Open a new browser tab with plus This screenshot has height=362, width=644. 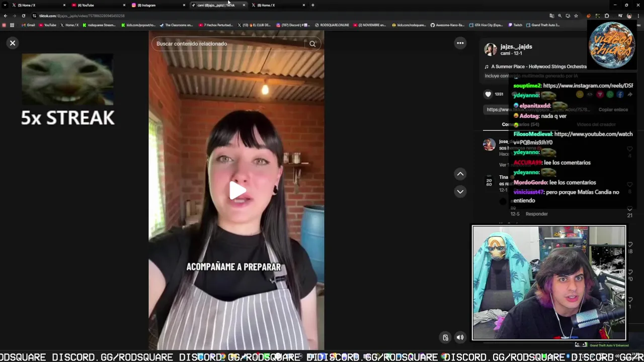313,5
